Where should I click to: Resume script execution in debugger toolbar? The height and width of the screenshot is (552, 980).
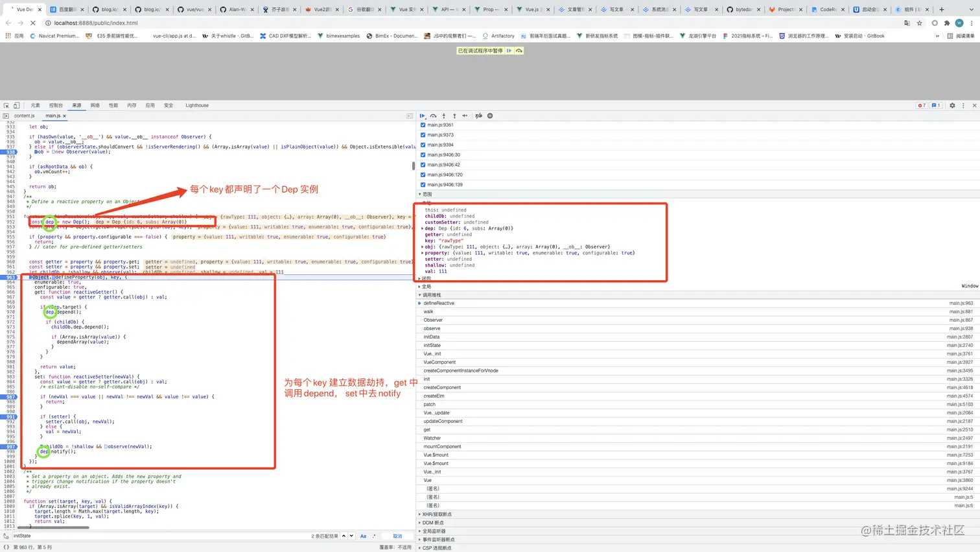point(423,116)
